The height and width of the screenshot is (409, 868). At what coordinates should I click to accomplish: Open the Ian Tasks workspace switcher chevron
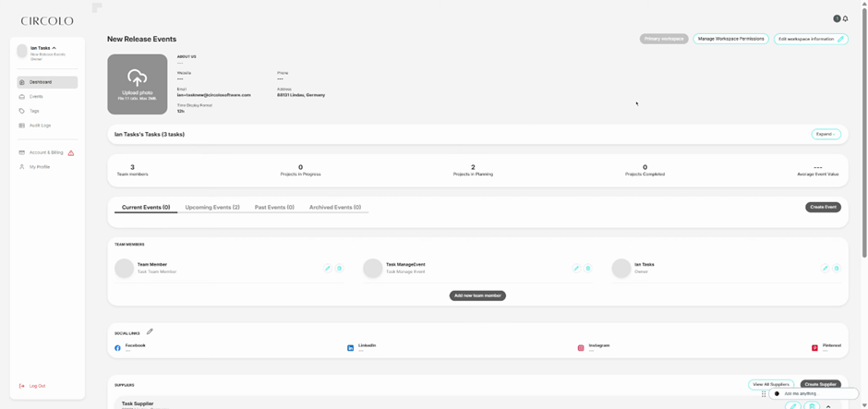click(x=54, y=48)
